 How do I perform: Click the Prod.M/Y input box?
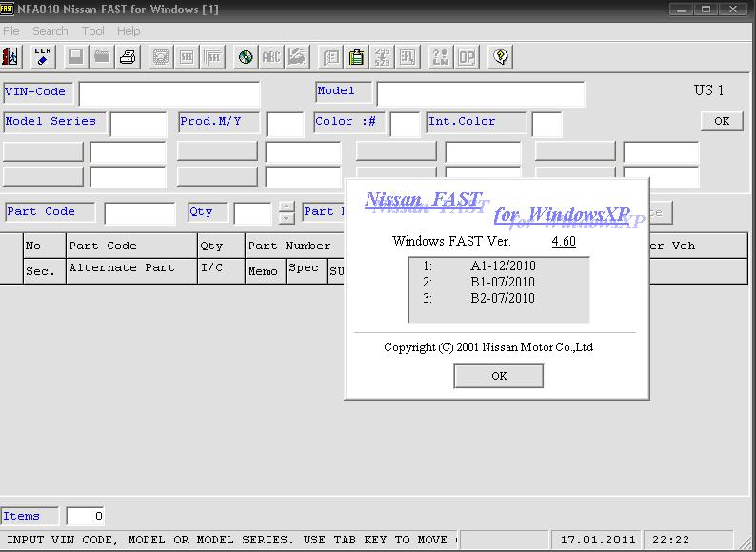point(285,125)
